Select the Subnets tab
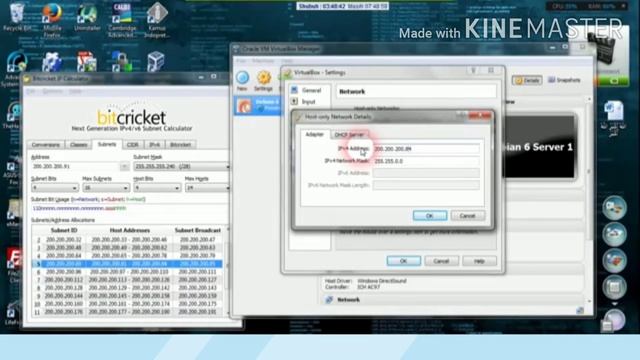This screenshot has height=360, width=640. (107, 144)
